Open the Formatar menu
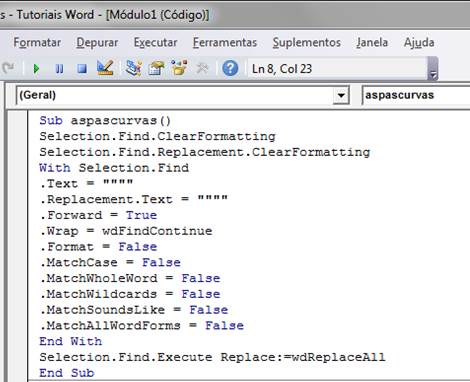The width and height of the screenshot is (470, 382). (x=37, y=43)
